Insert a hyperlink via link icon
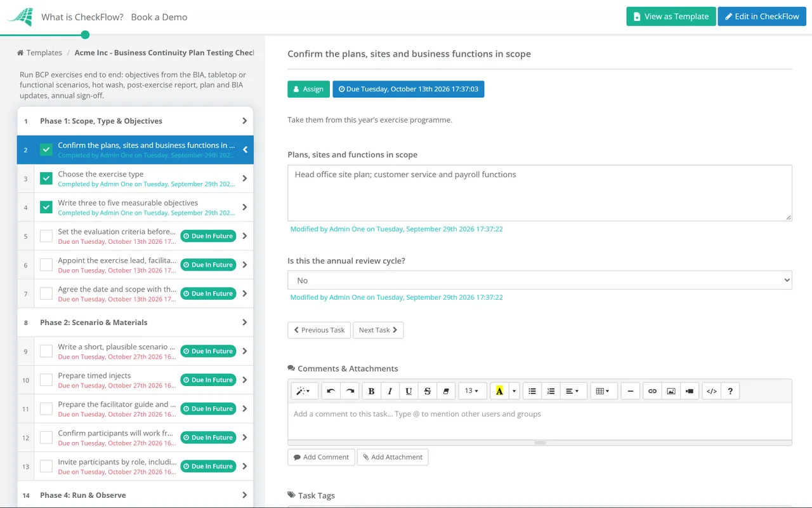This screenshot has width=812, height=508. 652,391
